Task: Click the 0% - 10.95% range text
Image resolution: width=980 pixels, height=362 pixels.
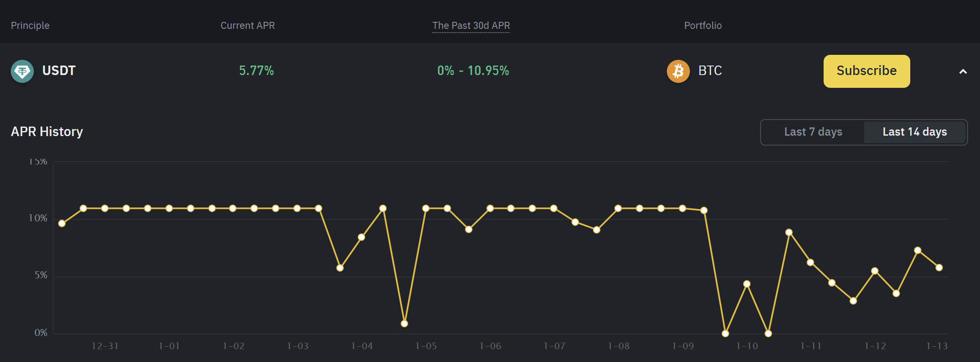Action: click(473, 71)
